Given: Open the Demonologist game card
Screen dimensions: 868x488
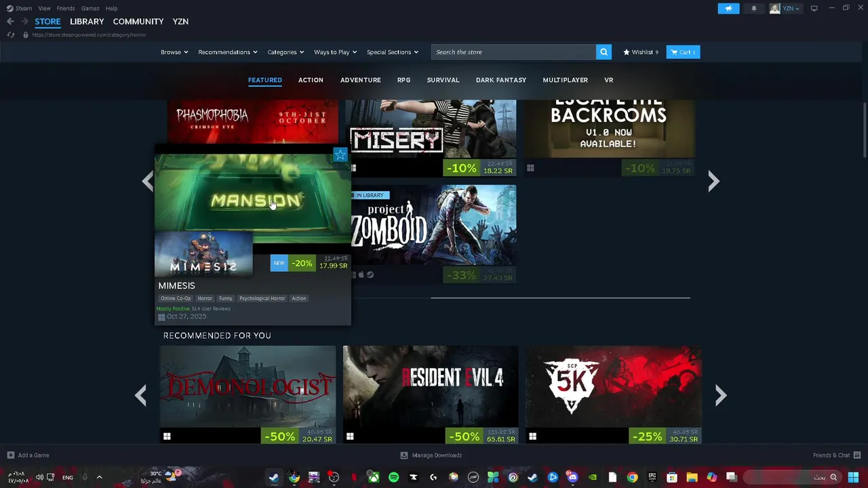Looking at the screenshot, I should 248,394.
